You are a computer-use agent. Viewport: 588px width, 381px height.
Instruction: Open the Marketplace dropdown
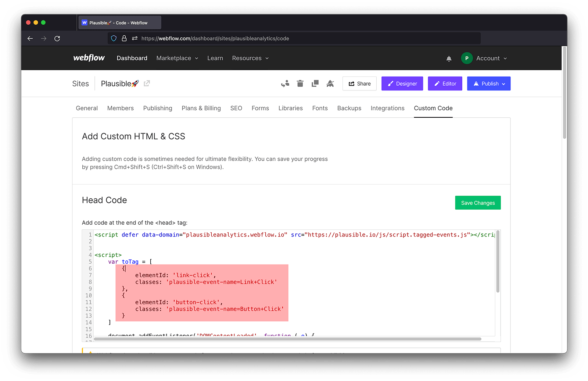pos(177,58)
